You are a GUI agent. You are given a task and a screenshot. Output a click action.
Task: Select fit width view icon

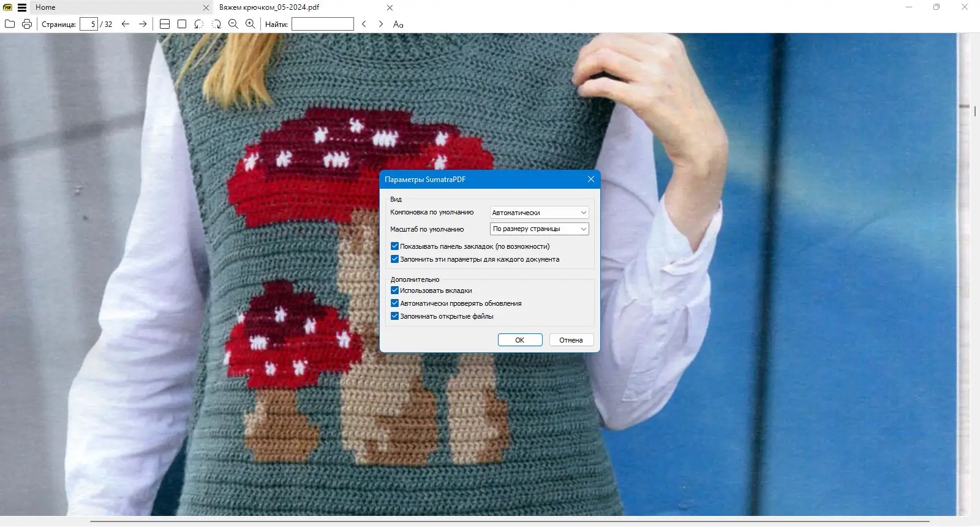point(165,24)
